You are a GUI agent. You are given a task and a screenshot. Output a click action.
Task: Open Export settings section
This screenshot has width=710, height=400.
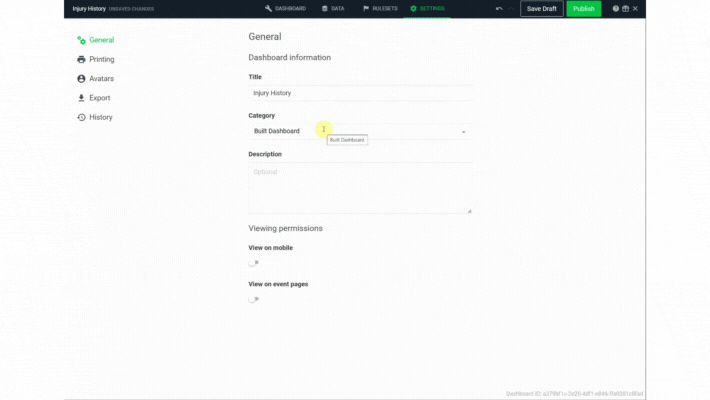click(94, 98)
